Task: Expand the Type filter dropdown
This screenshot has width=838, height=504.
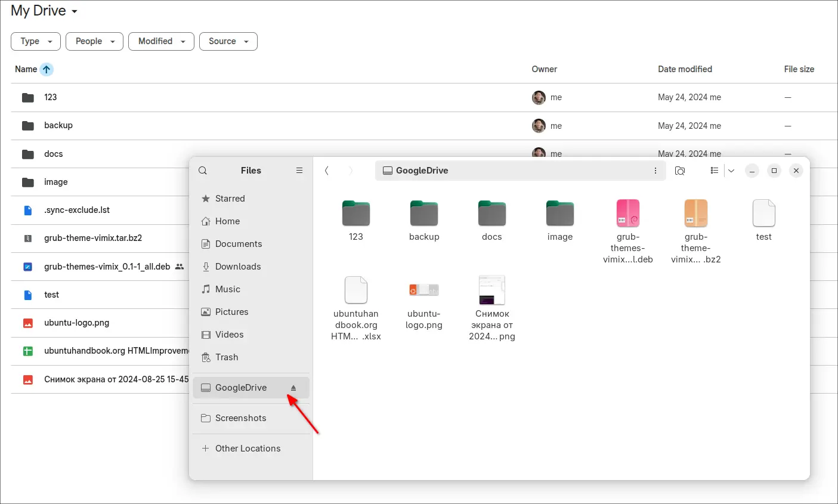Action: (x=36, y=41)
